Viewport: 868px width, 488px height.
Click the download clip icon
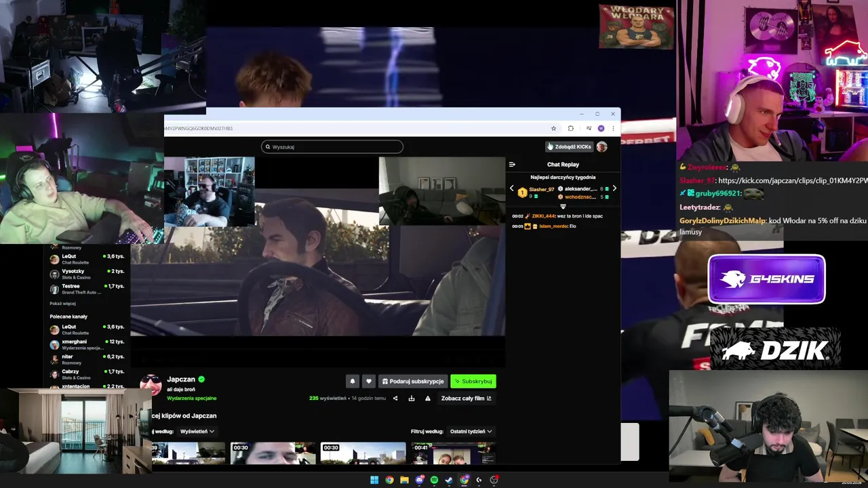pos(412,399)
